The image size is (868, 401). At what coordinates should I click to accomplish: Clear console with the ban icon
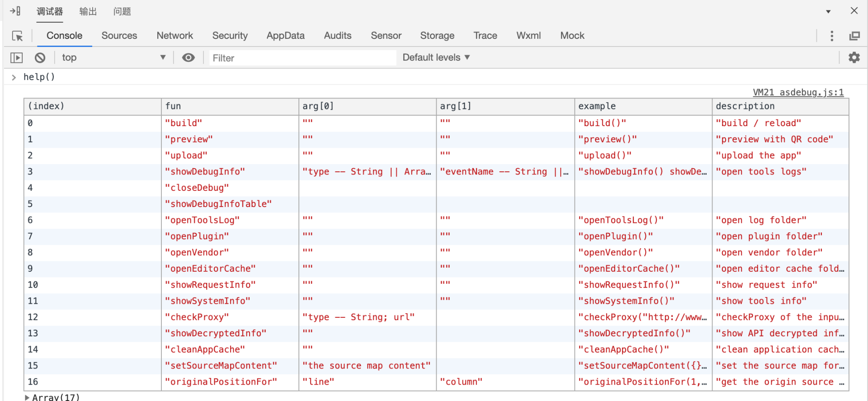(x=40, y=57)
